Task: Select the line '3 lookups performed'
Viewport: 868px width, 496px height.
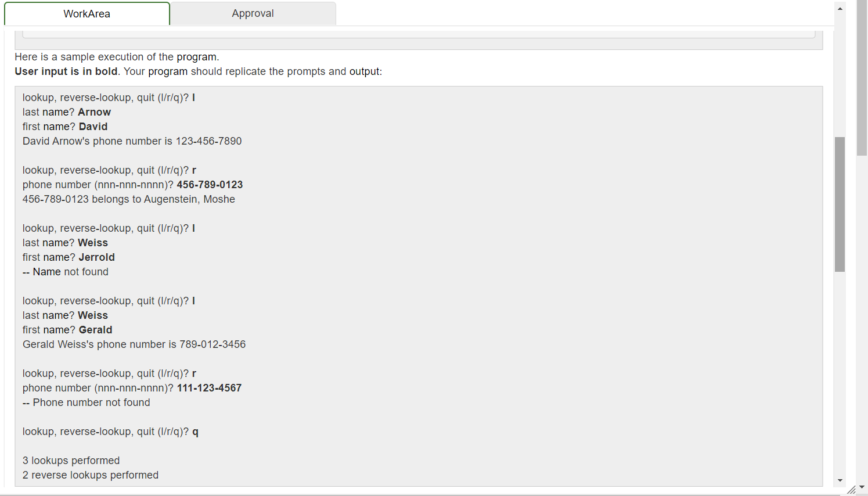Action: tap(71, 460)
